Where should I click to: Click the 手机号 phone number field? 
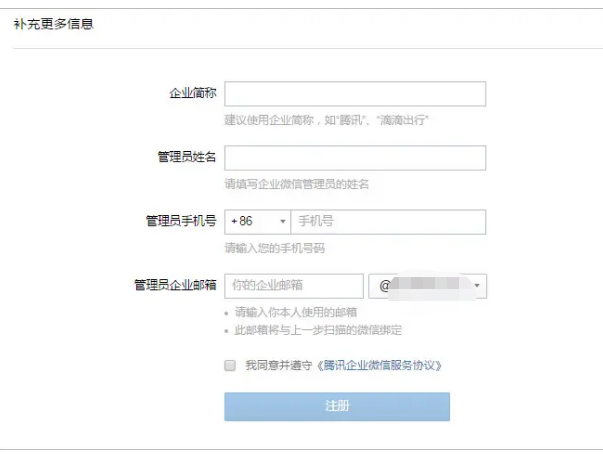click(388, 222)
